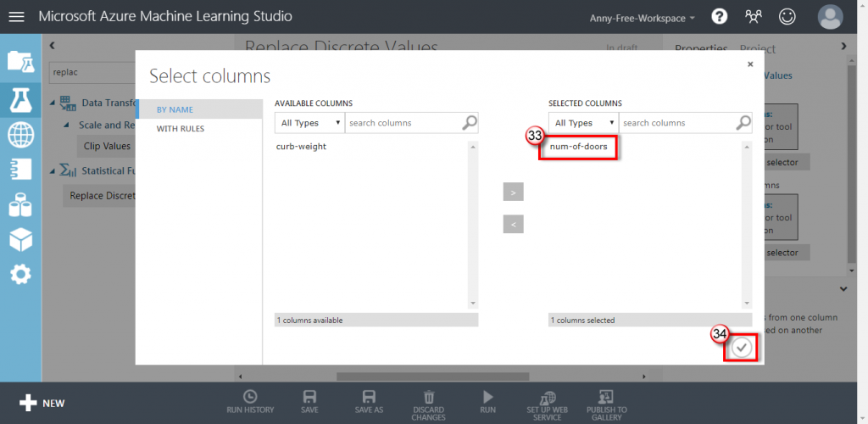Click SAVE AS in the bottom toolbar
The height and width of the screenshot is (424, 868).
369,403
